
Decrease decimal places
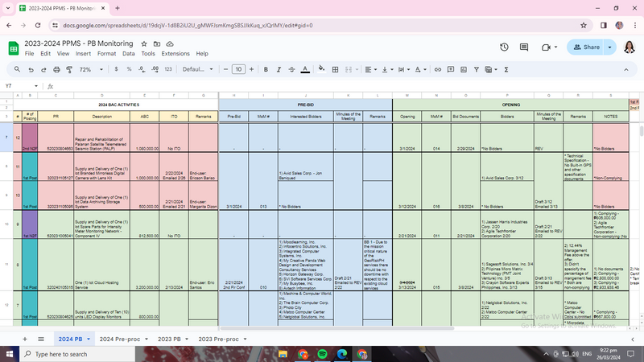142,69
